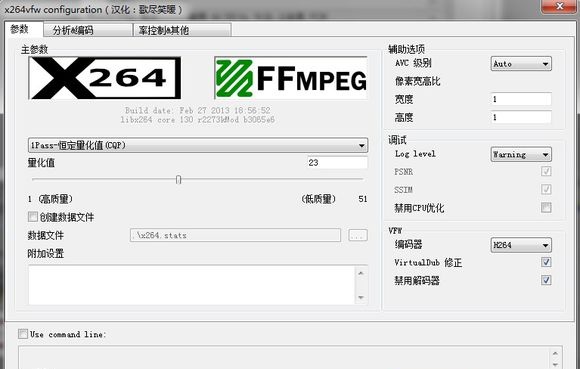Viewport: 580px width, 369px height.
Task: Click the up arrow of 附加设置 scrollbar
Action: pos(361,273)
